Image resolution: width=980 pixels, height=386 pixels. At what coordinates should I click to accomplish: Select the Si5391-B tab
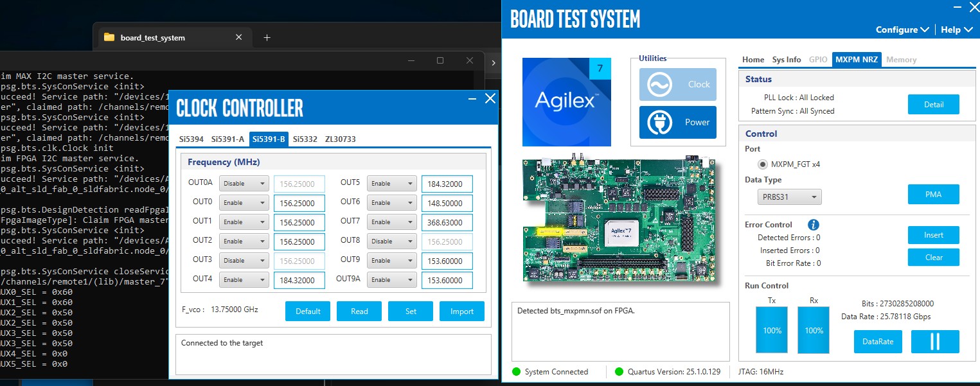(269, 139)
